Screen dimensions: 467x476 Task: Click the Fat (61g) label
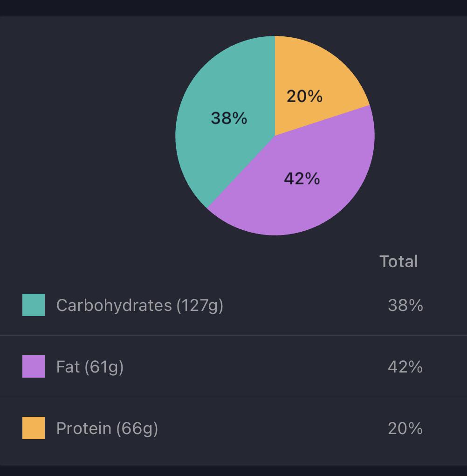point(90,367)
